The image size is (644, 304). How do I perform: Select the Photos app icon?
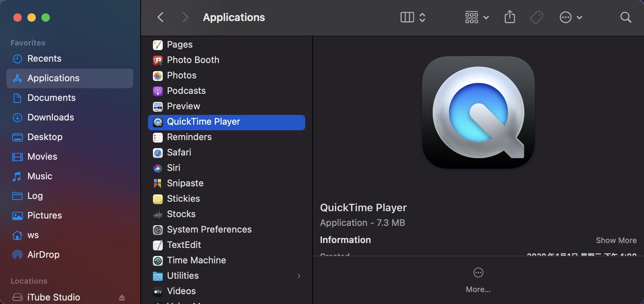coord(158,76)
